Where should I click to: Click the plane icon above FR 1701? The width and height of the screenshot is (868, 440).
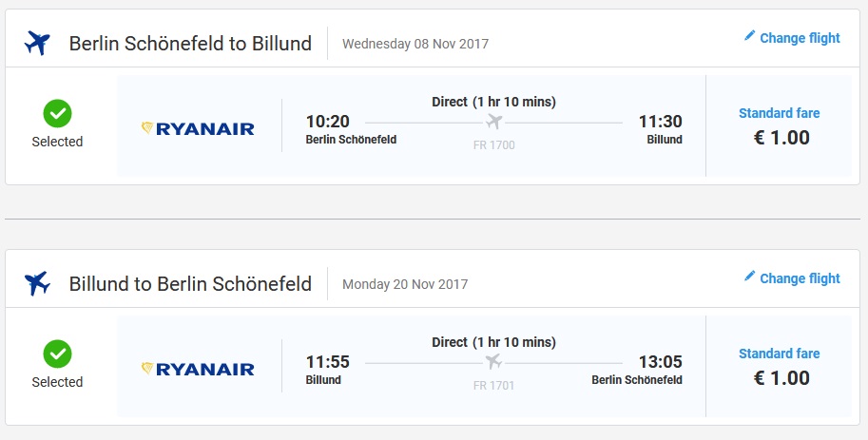click(493, 362)
